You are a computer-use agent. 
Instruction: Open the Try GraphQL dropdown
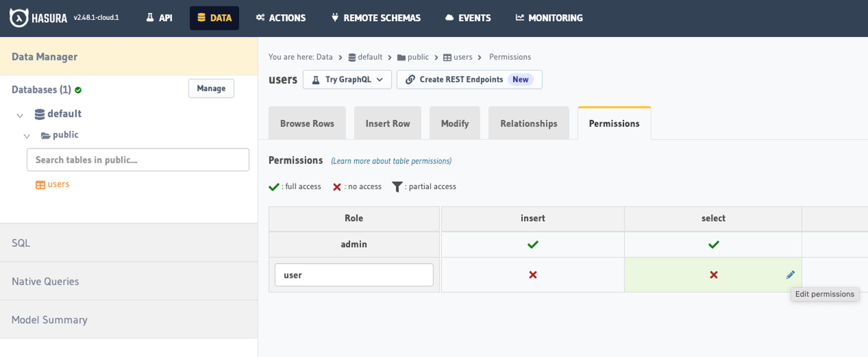347,79
